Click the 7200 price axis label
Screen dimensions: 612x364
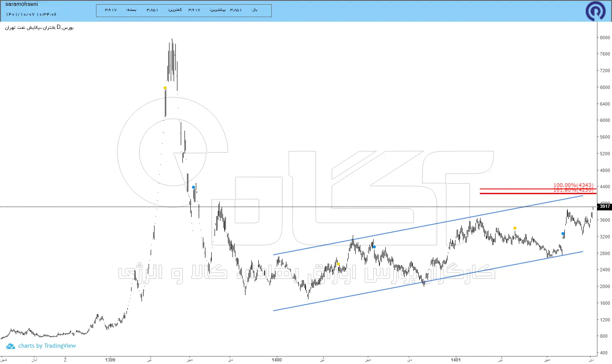(604, 71)
